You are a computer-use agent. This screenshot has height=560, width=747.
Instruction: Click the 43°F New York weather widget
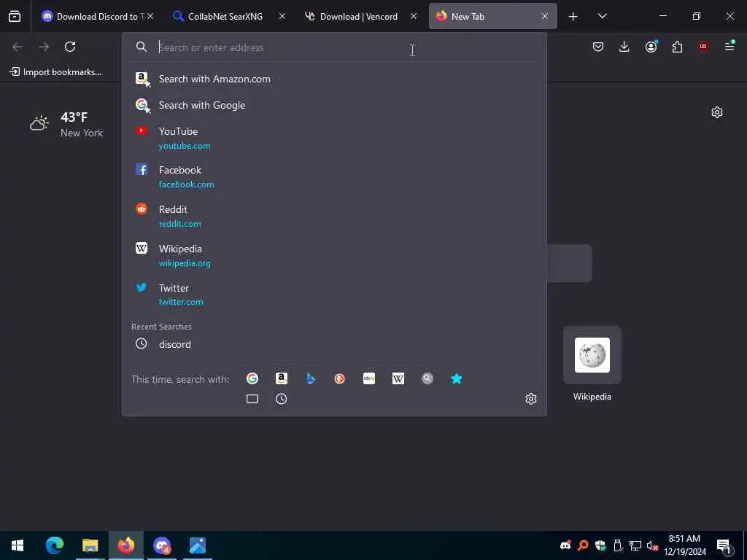66,124
